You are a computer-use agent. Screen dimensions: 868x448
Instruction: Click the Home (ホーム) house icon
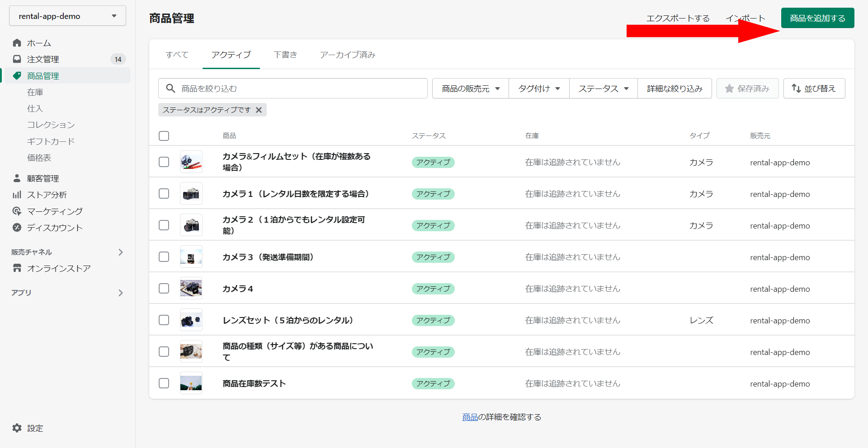[x=17, y=43]
